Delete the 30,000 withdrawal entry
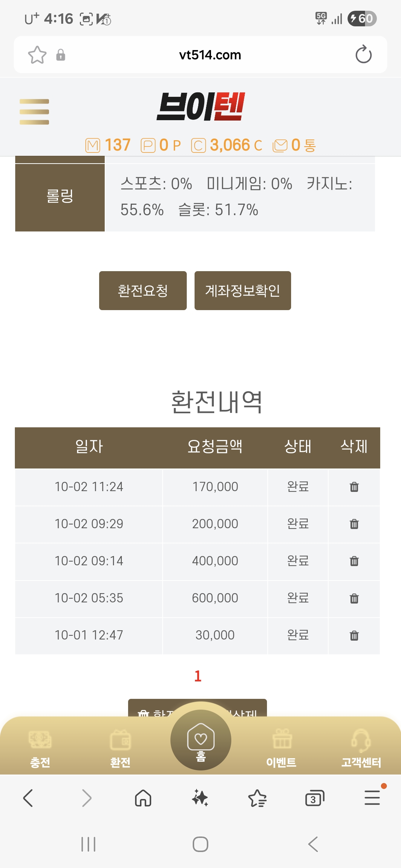This screenshot has width=401, height=868. coord(354,635)
